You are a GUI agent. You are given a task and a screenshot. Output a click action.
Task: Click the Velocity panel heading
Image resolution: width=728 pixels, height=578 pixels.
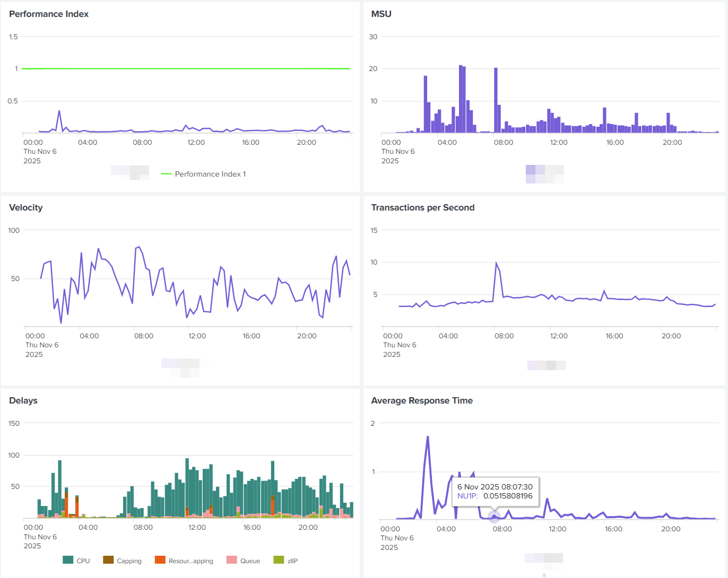[x=26, y=208]
